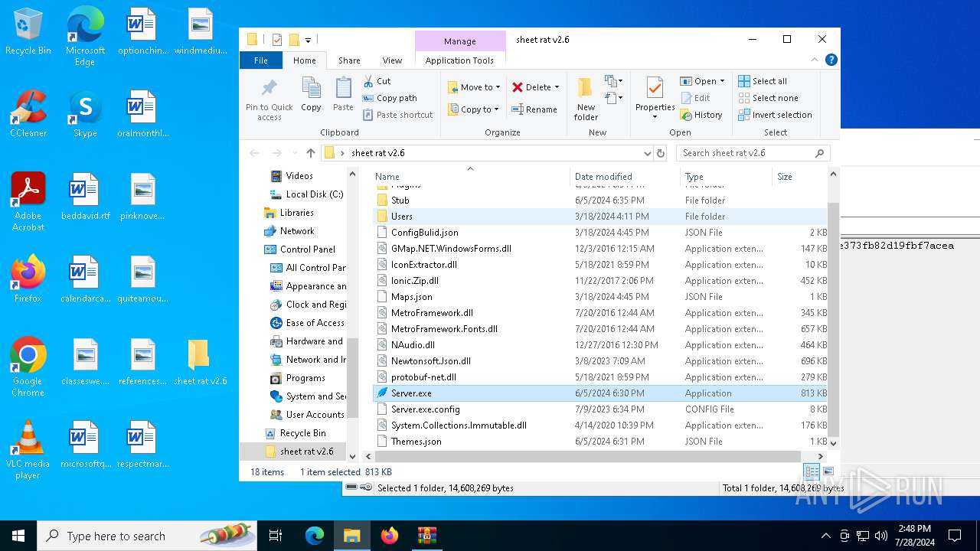Click Paste shortcut in the ribbon
The image size is (980, 551).
pyautogui.click(x=397, y=115)
